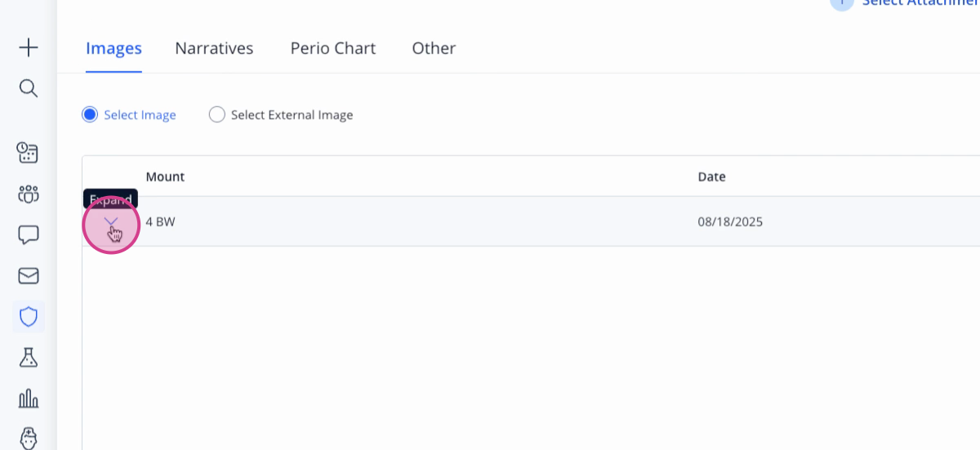Switch to the Narratives tab
The image size is (980, 450).
214,48
